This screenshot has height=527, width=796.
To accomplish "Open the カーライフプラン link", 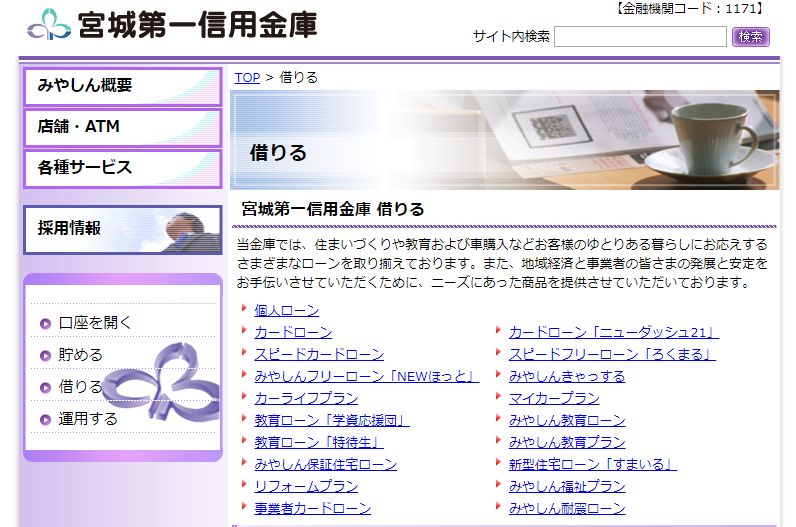I will tap(306, 399).
